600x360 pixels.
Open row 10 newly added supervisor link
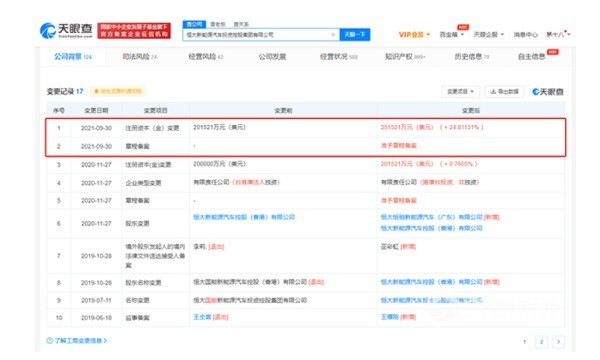pyautogui.click(x=390, y=317)
